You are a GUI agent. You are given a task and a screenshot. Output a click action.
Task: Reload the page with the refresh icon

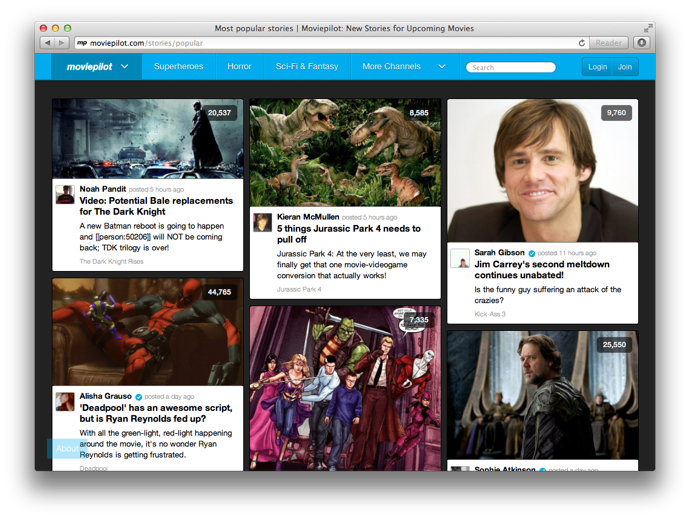point(581,43)
